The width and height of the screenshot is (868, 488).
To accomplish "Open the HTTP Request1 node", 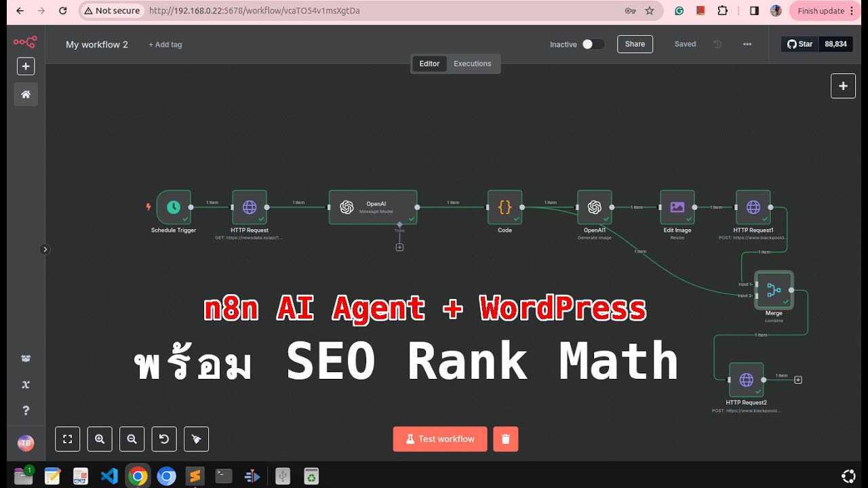I will click(753, 207).
